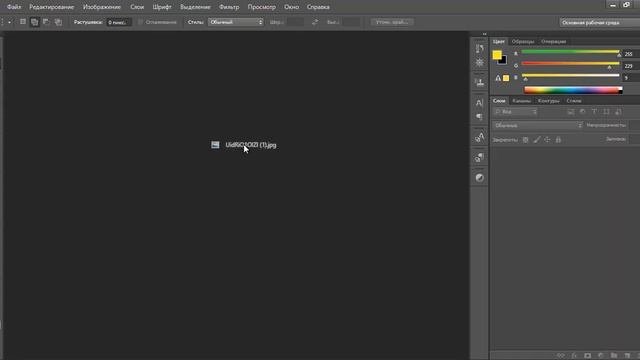
Task: Click Create adjustment layer icon
Action: click(x=600, y=356)
